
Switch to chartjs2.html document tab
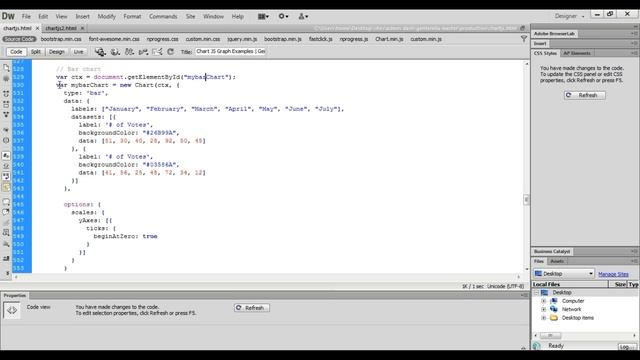coord(61,28)
